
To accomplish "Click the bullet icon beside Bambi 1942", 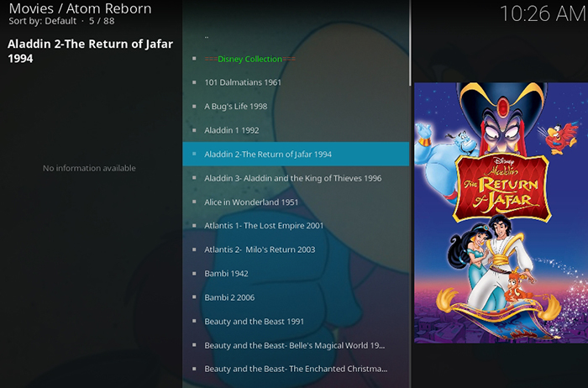I will click(x=194, y=273).
